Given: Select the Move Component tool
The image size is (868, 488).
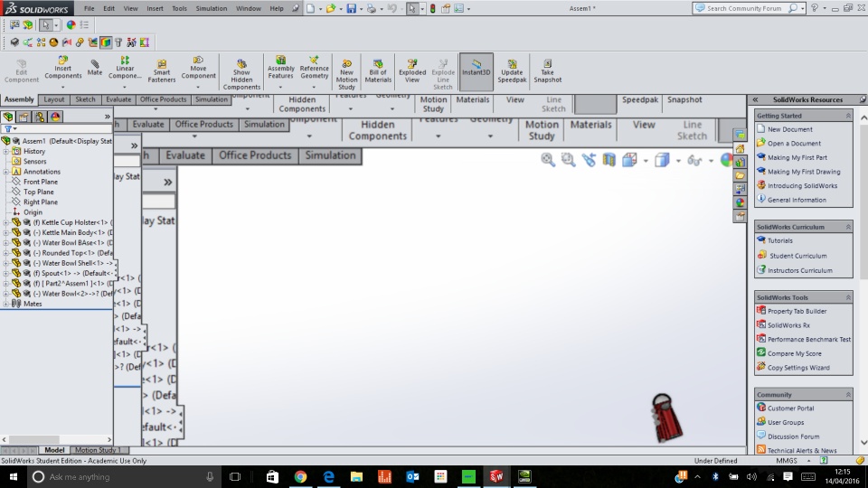Looking at the screenshot, I should click(198, 67).
